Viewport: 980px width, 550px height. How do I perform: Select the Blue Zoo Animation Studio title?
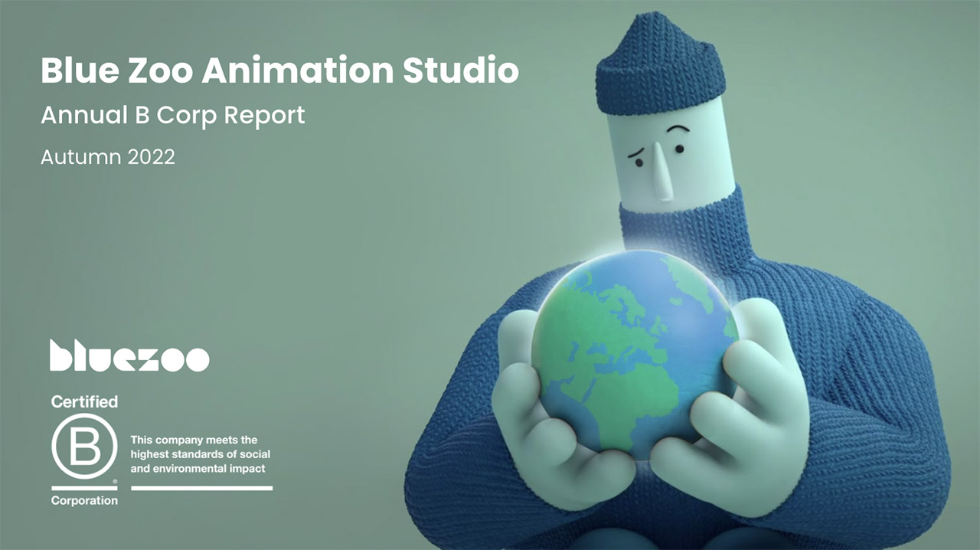click(x=279, y=70)
